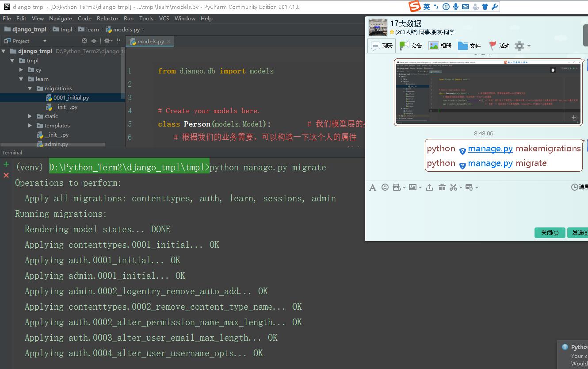Collapse the migrations folder arrow
Viewport: 588px width, 369px height.
click(x=30, y=88)
